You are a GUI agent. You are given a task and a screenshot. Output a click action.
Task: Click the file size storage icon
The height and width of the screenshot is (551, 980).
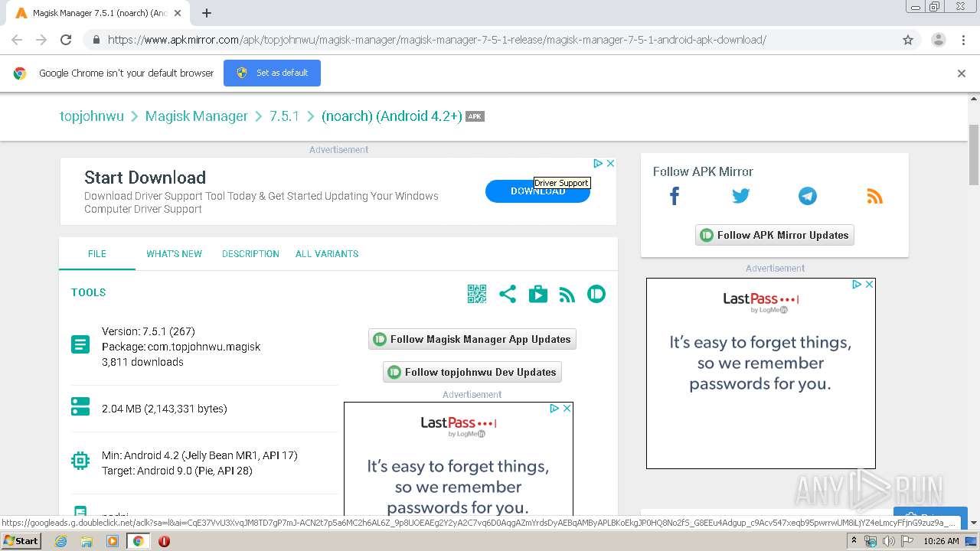coord(80,406)
